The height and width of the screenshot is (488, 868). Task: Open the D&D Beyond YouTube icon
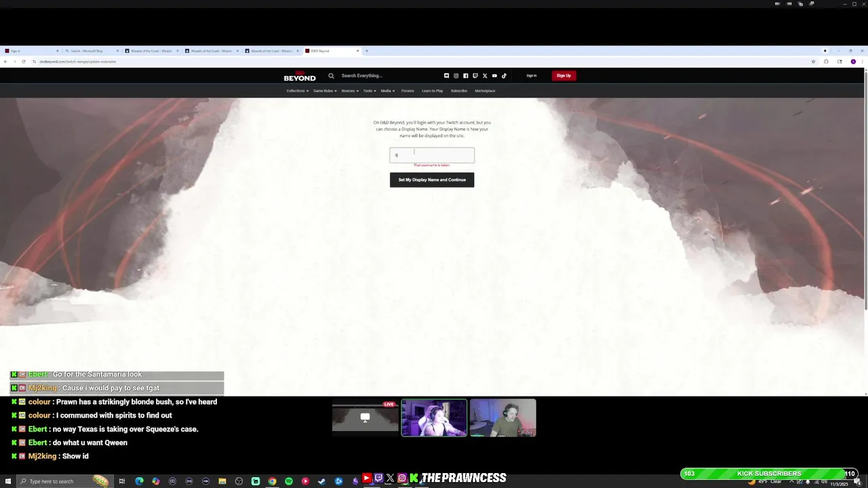(x=494, y=76)
